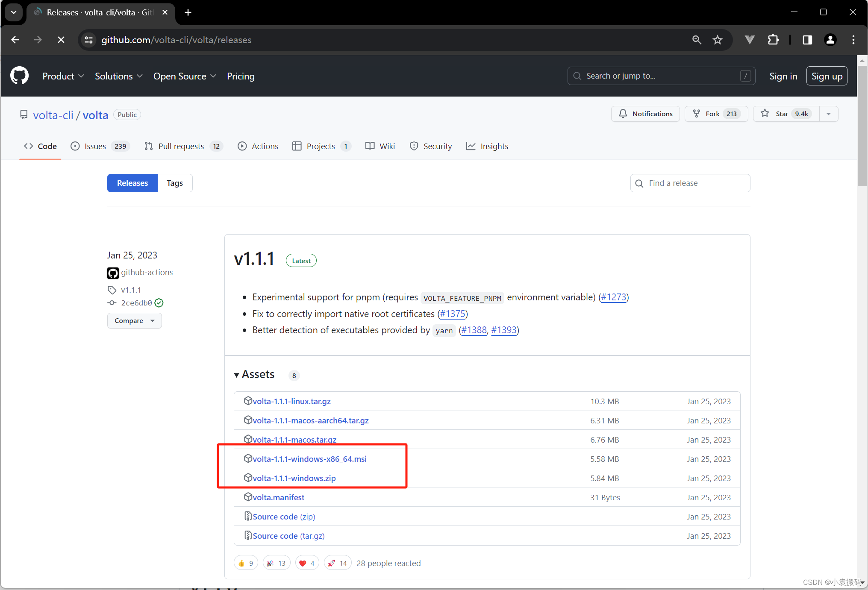Click the github-actions avatar icon
Image resolution: width=868 pixels, height=590 pixels.
point(113,273)
